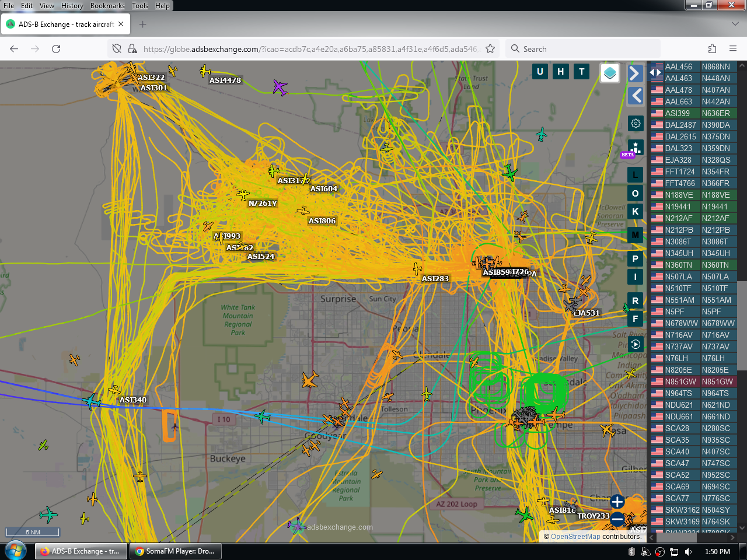Toggle the K map button
Viewport: 747px width, 560px height.
coord(636,211)
